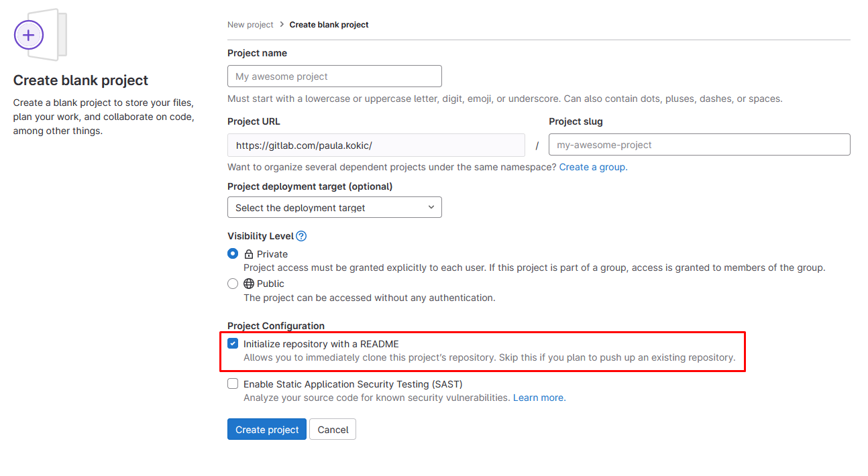Open the SAST Learn more link
This screenshot has width=868, height=476.
click(539, 398)
